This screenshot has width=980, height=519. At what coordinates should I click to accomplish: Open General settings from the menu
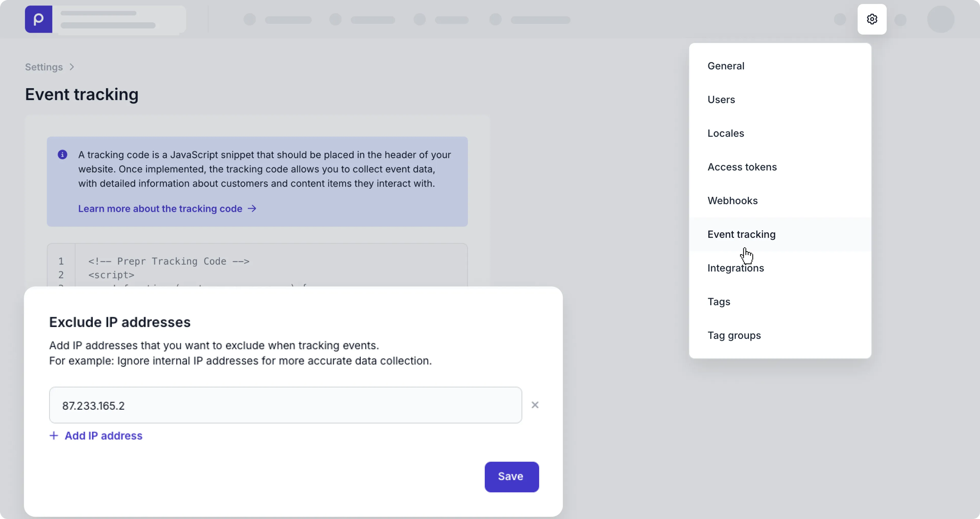pyautogui.click(x=726, y=66)
